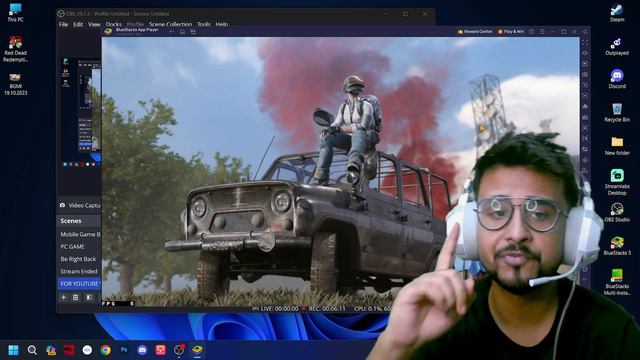Screen dimensions: 640x360
Task: Open the Profile menu in OBS
Action: [x=136, y=24]
